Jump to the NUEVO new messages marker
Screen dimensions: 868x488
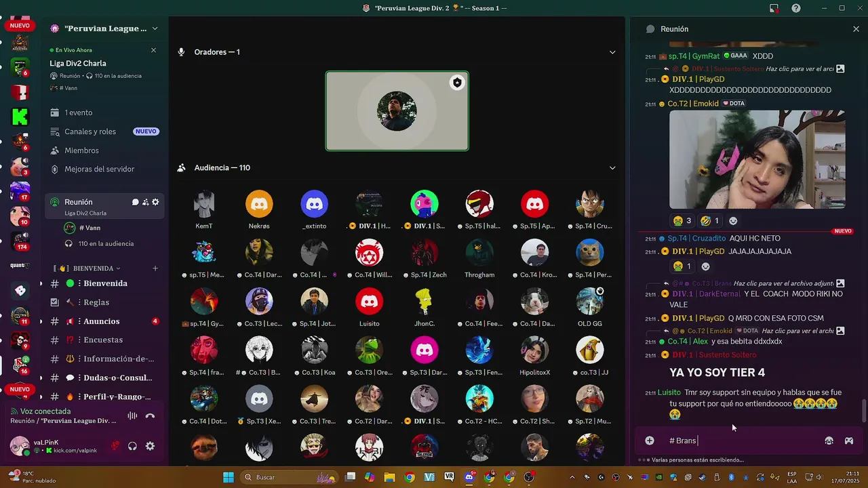[843, 231]
